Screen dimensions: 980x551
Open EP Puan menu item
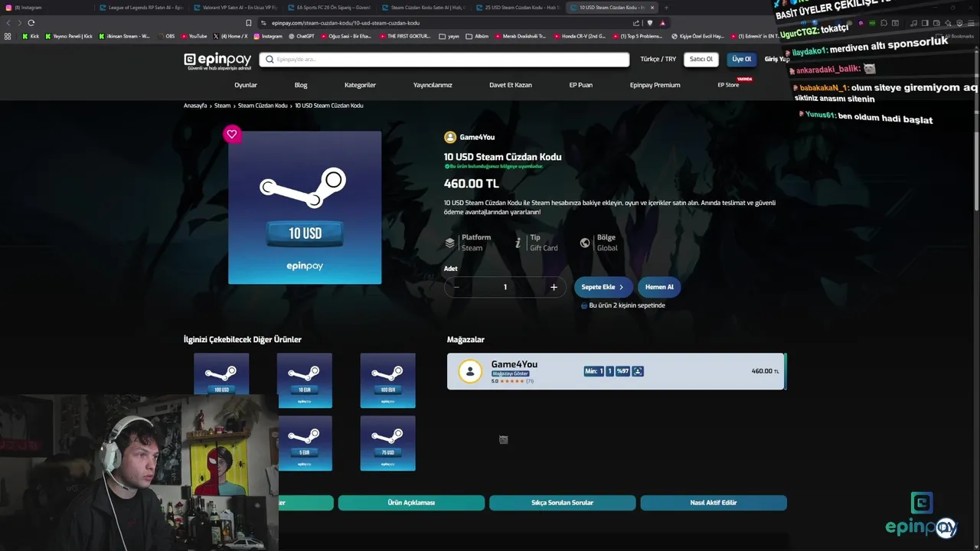tap(580, 85)
